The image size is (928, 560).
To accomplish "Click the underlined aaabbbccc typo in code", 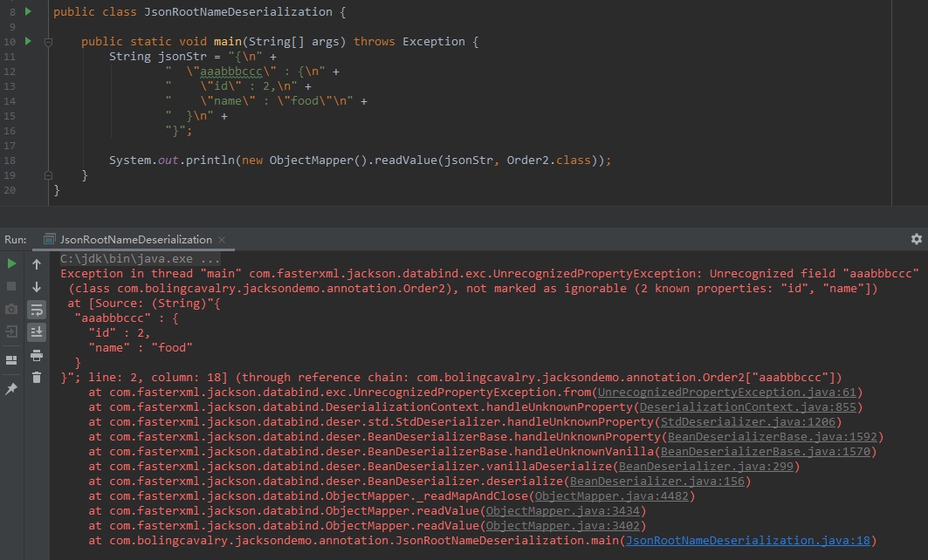I will [x=230, y=72].
